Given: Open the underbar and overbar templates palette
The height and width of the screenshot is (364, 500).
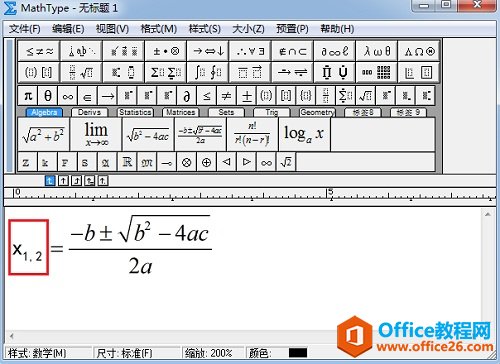Looking at the screenshot, I should pyautogui.click(x=250, y=72).
